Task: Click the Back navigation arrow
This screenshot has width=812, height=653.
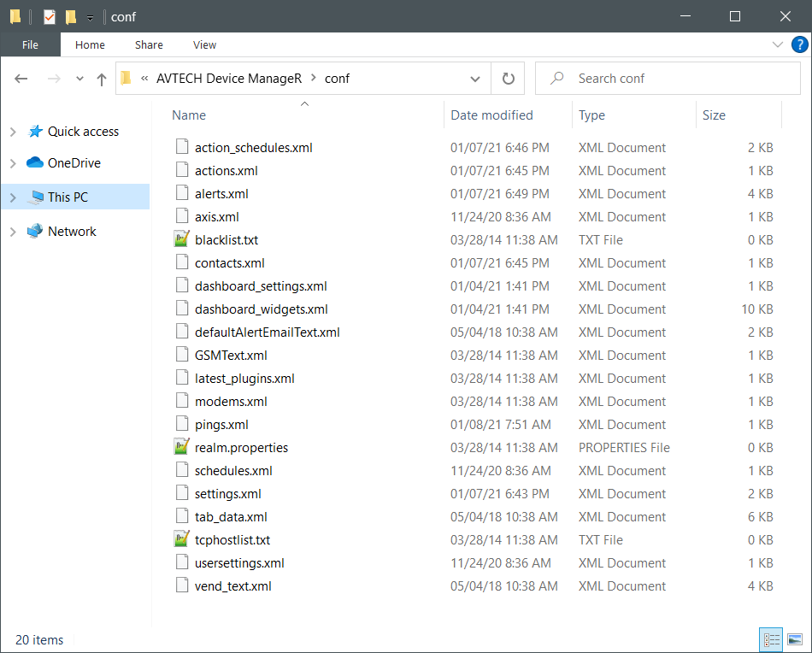Action: tap(21, 79)
